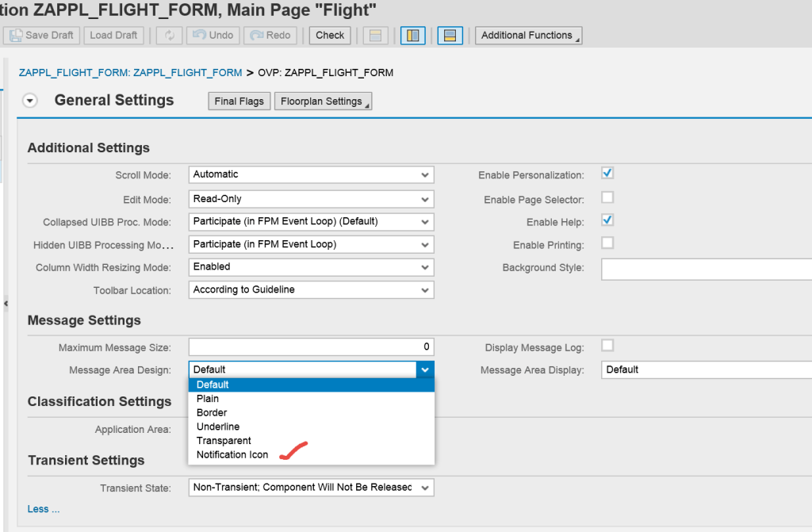Click the Load Draft button

tap(113, 35)
